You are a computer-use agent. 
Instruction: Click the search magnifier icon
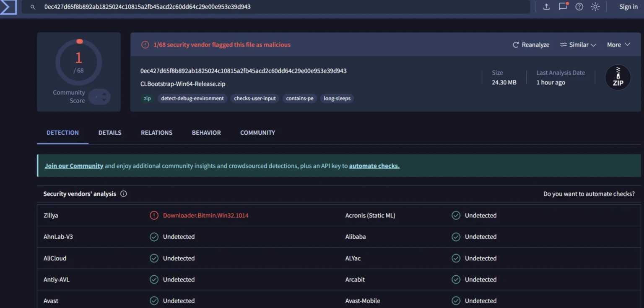click(33, 7)
